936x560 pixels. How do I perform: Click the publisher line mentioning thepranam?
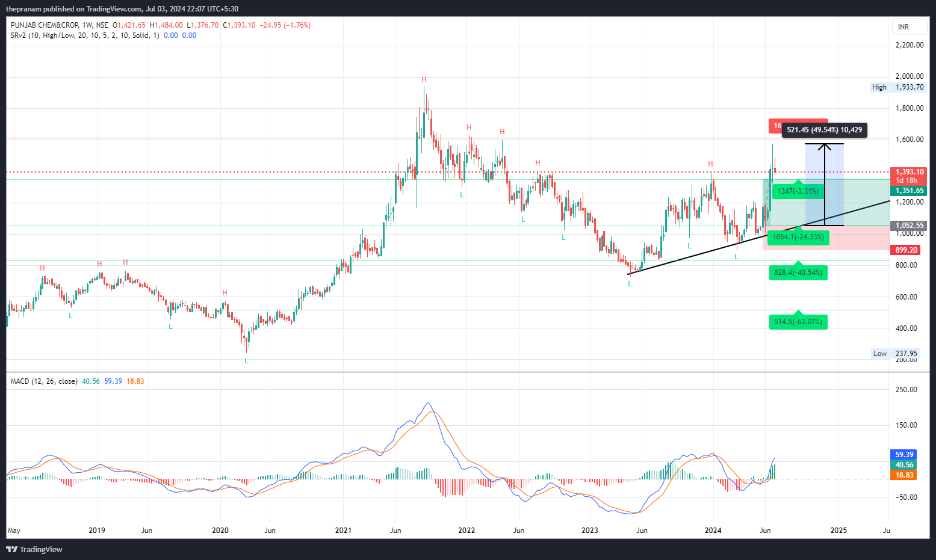pyautogui.click(x=122, y=8)
